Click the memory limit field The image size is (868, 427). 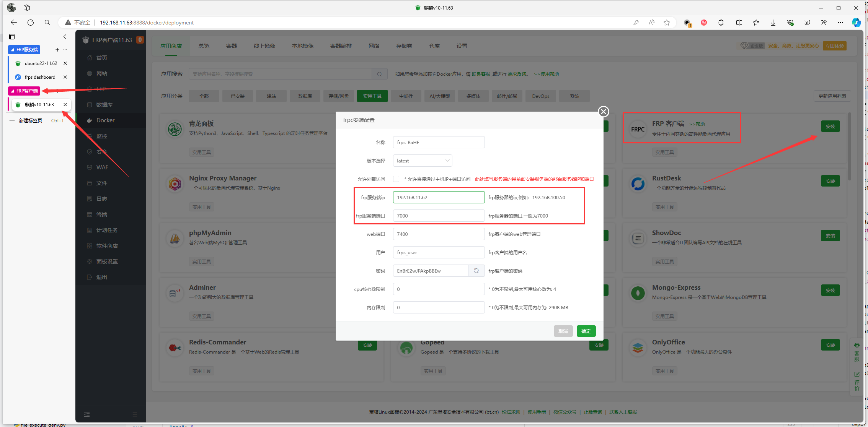point(439,307)
